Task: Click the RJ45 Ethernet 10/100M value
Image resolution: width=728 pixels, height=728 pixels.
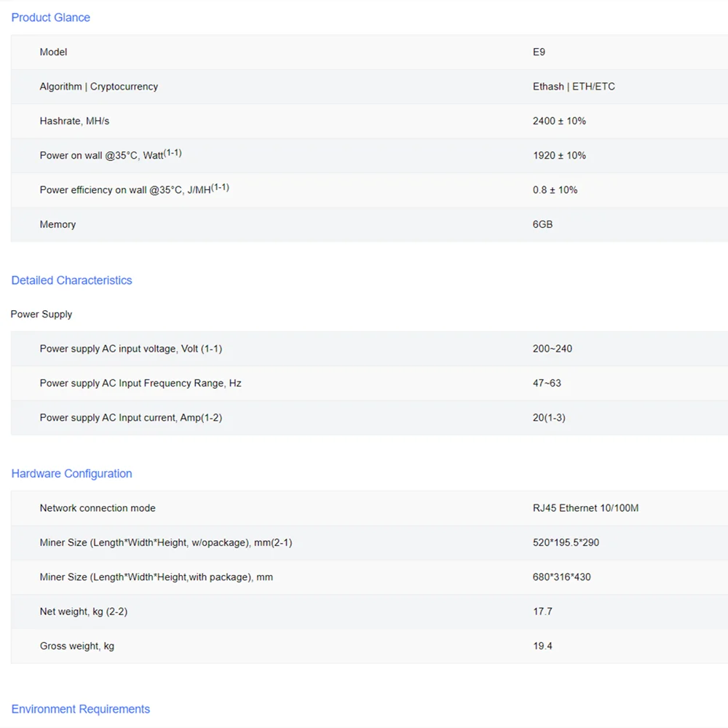Action: tap(585, 508)
